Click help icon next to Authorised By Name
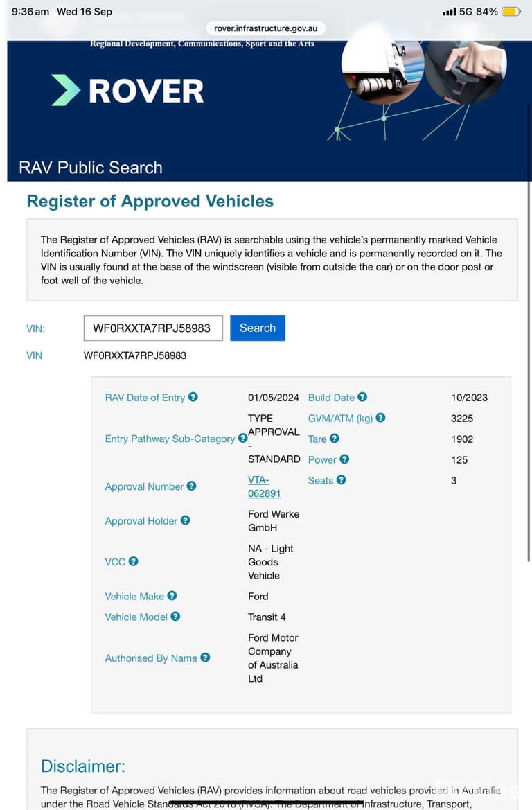 [205, 657]
